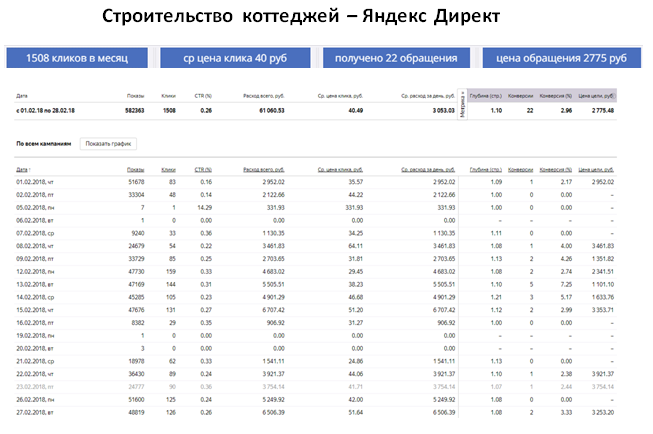Select the blue 1508 кликов в месяц banner
Viewport: 653px width, 434px height.
coord(77,58)
